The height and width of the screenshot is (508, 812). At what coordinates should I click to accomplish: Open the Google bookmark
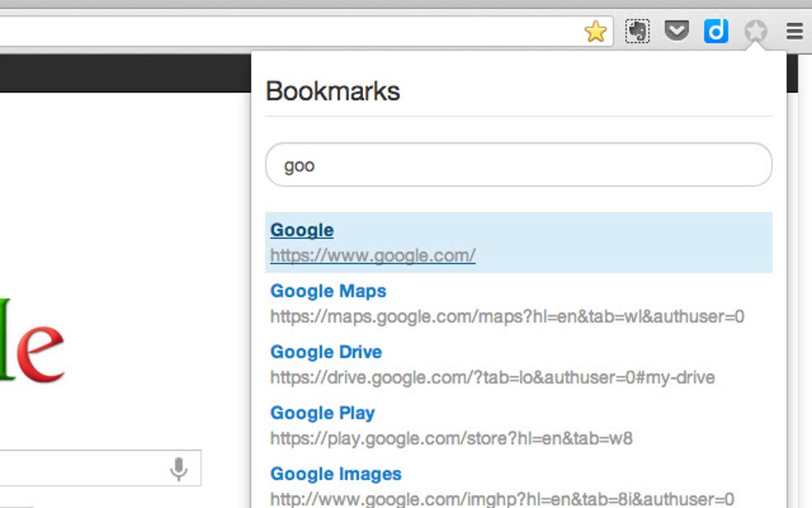click(301, 229)
